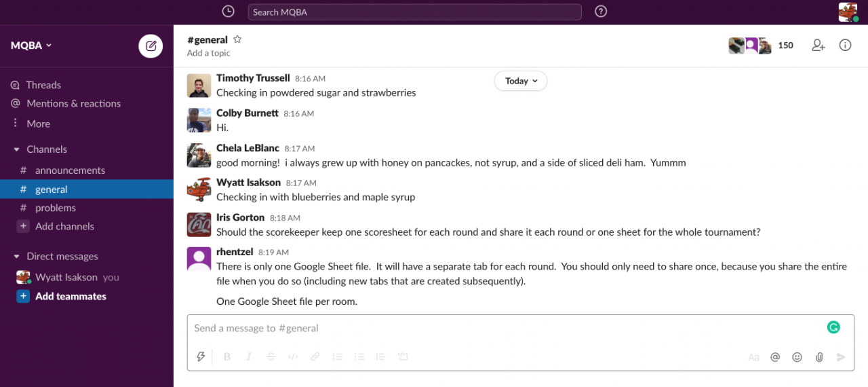
Task: Open the emoji picker in composer
Action: coord(797,357)
